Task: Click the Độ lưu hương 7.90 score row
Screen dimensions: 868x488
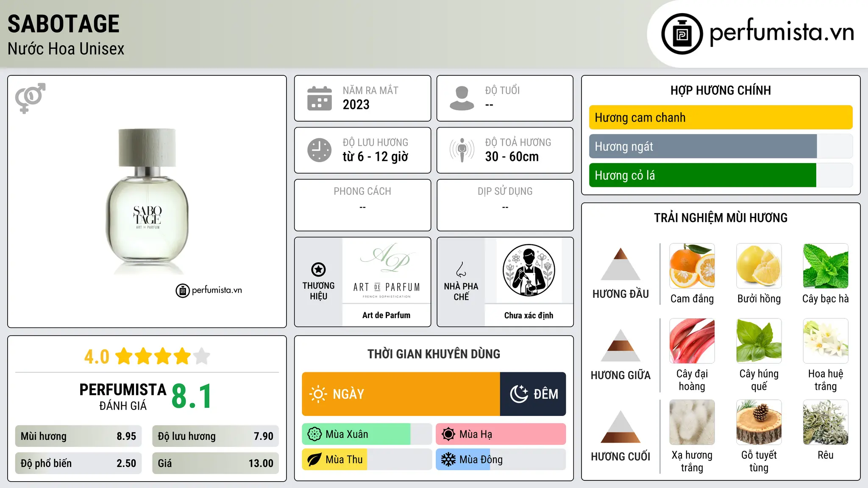Action: pyautogui.click(x=216, y=436)
